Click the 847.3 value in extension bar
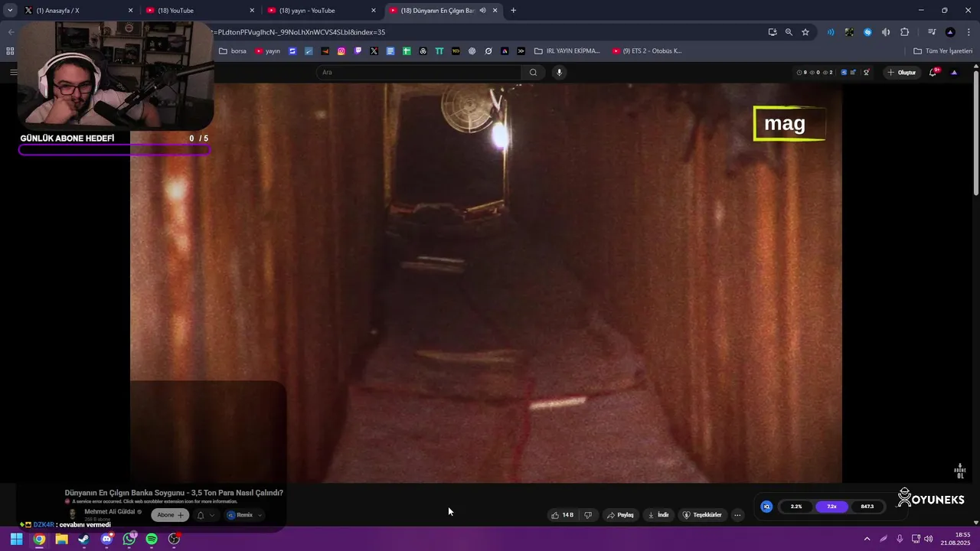This screenshot has width=980, height=551. tap(867, 507)
